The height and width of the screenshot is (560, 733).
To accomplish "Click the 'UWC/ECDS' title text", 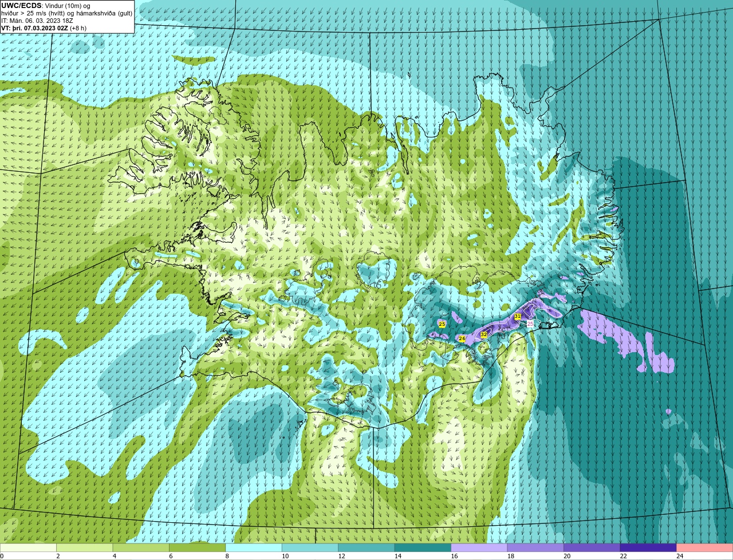I will tap(21, 6).
